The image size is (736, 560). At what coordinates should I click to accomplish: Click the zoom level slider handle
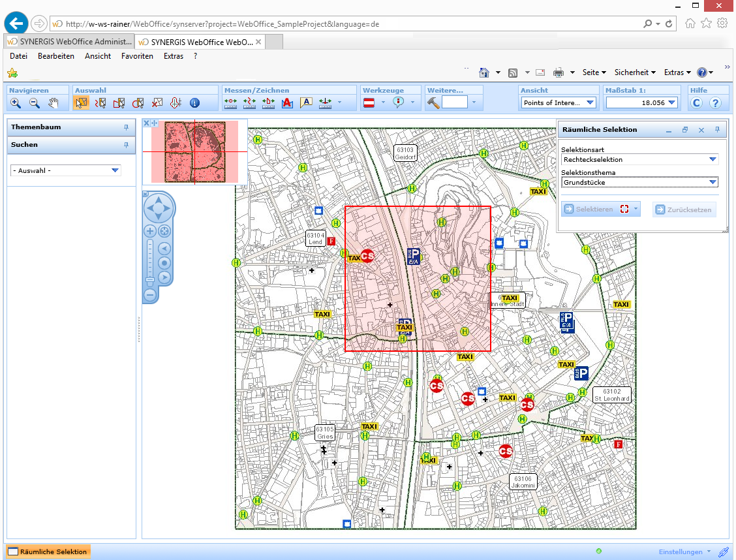tap(150, 280)
